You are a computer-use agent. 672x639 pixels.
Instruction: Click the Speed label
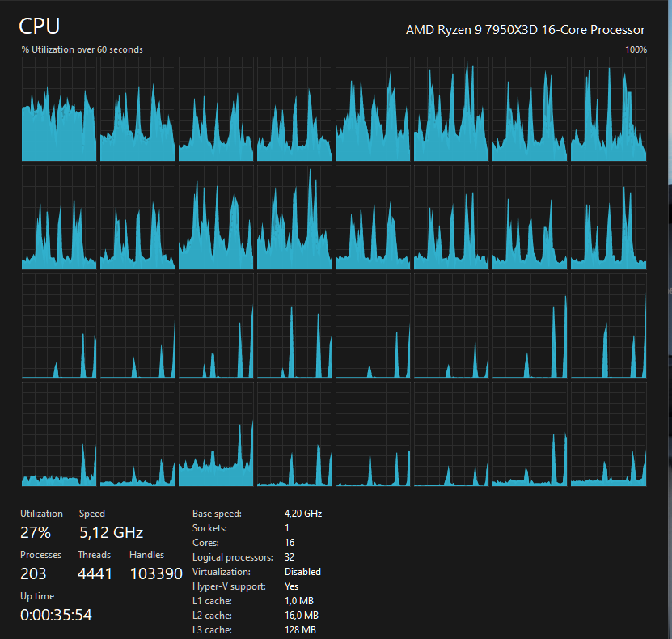(x=92, y=514)
